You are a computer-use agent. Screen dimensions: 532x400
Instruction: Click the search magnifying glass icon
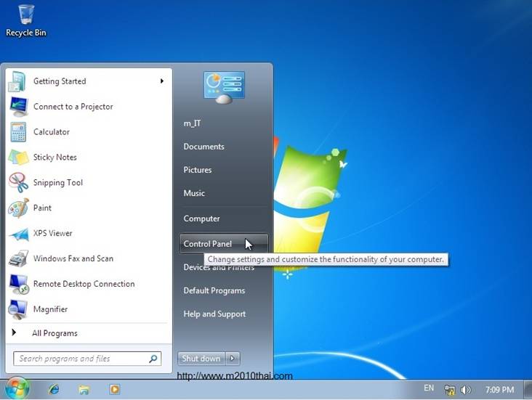click(x=153, y=359)
